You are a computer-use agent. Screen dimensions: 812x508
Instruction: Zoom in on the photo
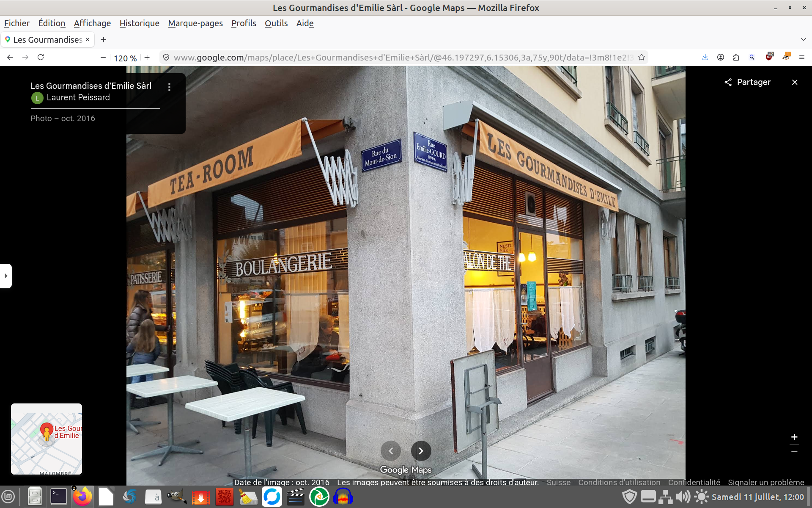794,437
